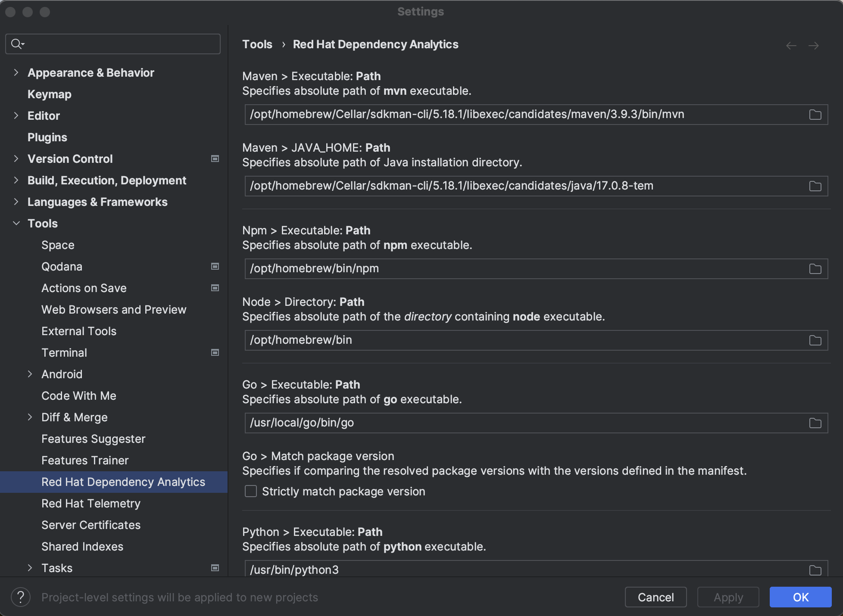This screenshot has width=843, height=616.
Task: Click the search magnifier icon in the settings search box
Action: pyautogui.click(x=17, y=44)
